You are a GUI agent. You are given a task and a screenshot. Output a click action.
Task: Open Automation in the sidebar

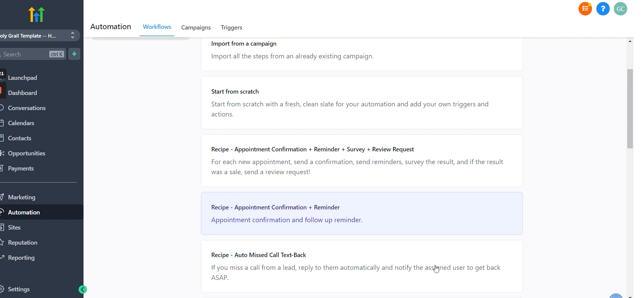tap(42, 212)
